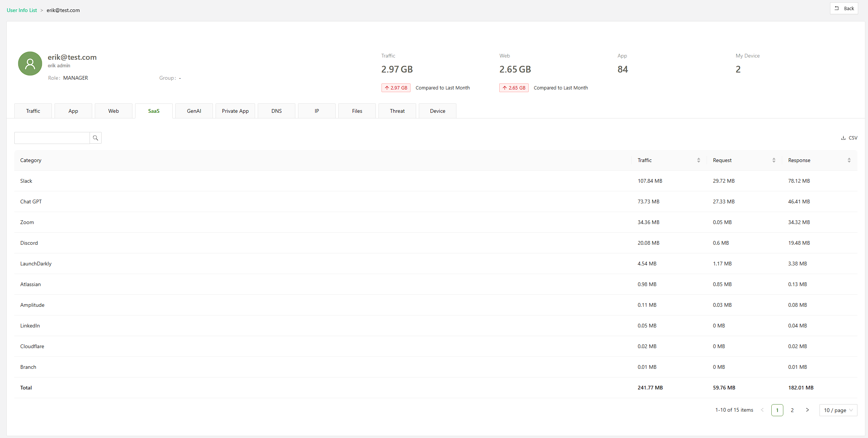Click into the SaaS search field

[52, 138]
